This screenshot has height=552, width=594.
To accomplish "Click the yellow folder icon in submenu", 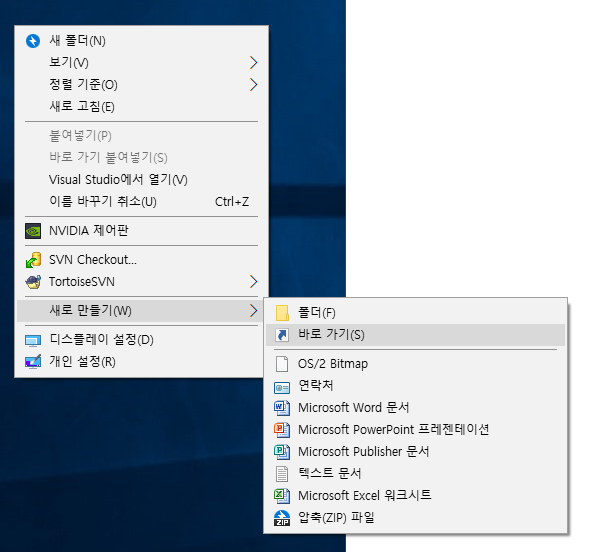I will click(282, 313).
